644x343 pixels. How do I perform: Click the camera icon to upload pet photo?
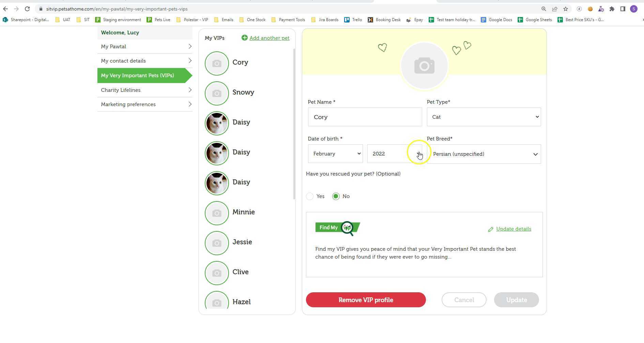click(424, 65)
